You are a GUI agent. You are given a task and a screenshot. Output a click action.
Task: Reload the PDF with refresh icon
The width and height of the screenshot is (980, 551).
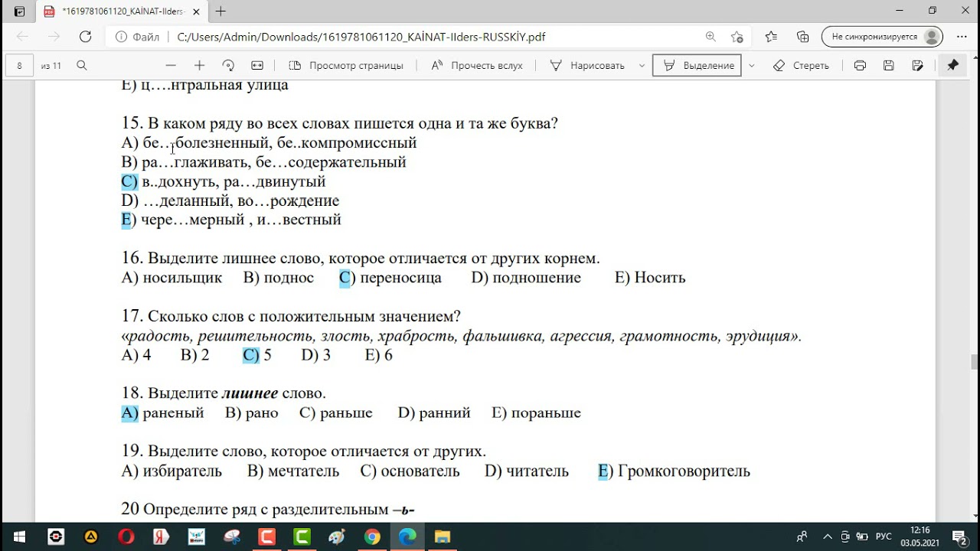86,37
